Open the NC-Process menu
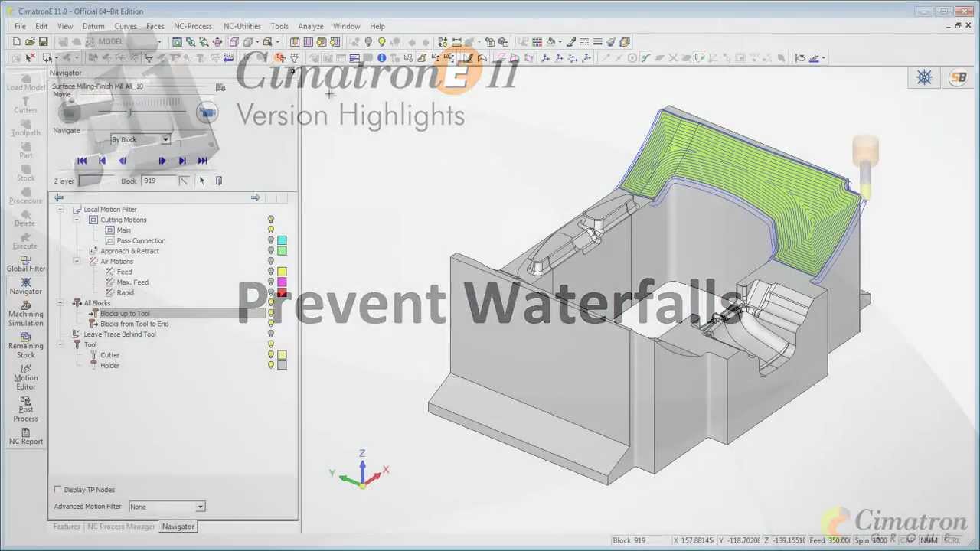Screen dimensions: 980x551 (193, 26)
